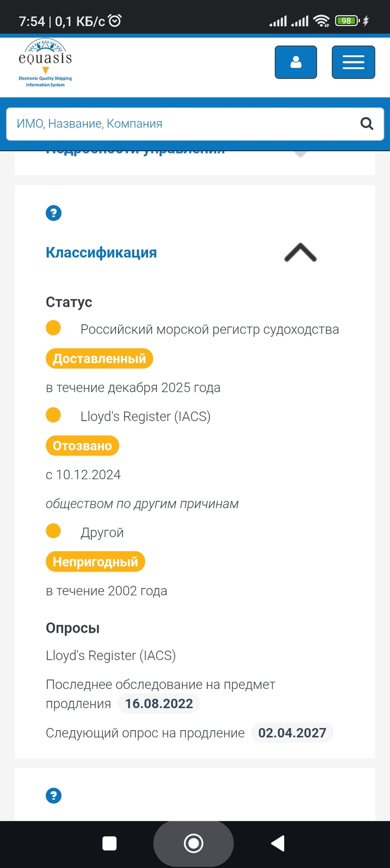This screenshot has width=390, height=868.
Task: Click the Equasis logo
Action: pos(45,63)
